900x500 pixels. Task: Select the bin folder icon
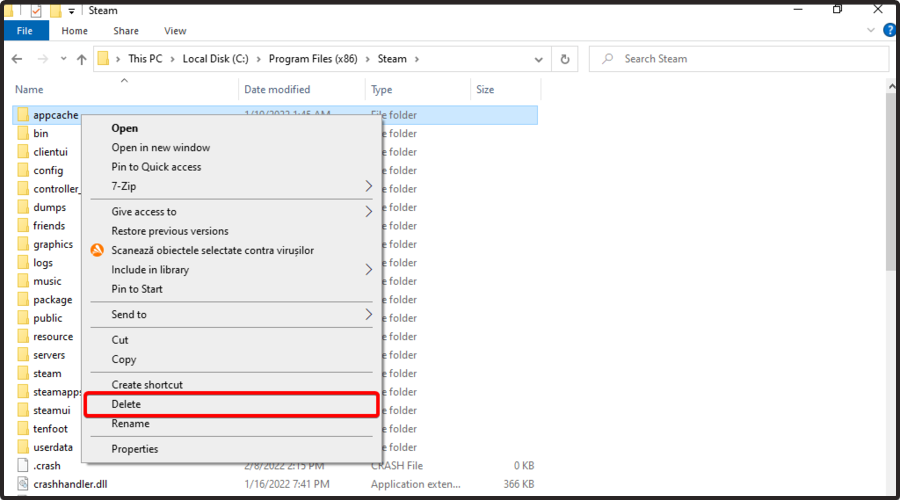click(x=23, y=133)
